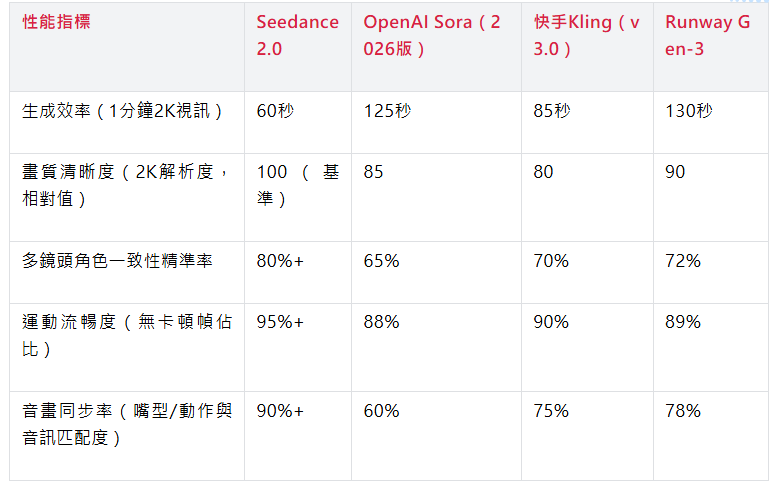The width and height of the screenshot is (773, 492).
Task: Select the OpenAI Sora column header
Action: (x=432, y=35)
